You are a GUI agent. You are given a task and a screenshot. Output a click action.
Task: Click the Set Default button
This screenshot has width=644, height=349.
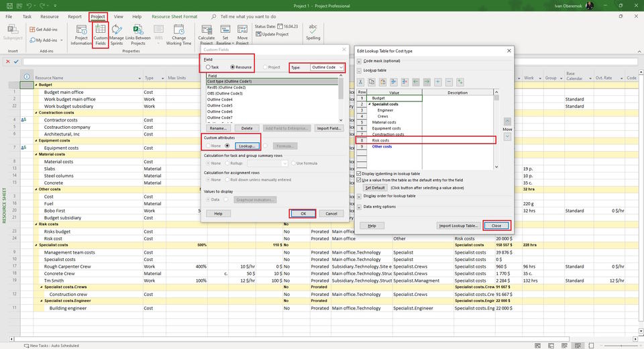tap(375, 188)
